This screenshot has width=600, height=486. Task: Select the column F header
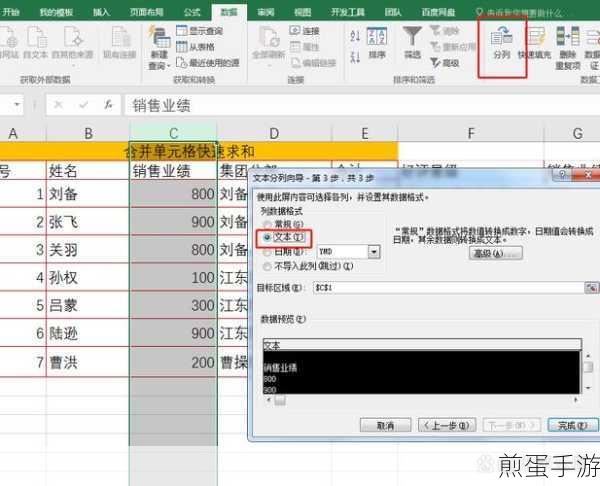[x=471, y=133]
